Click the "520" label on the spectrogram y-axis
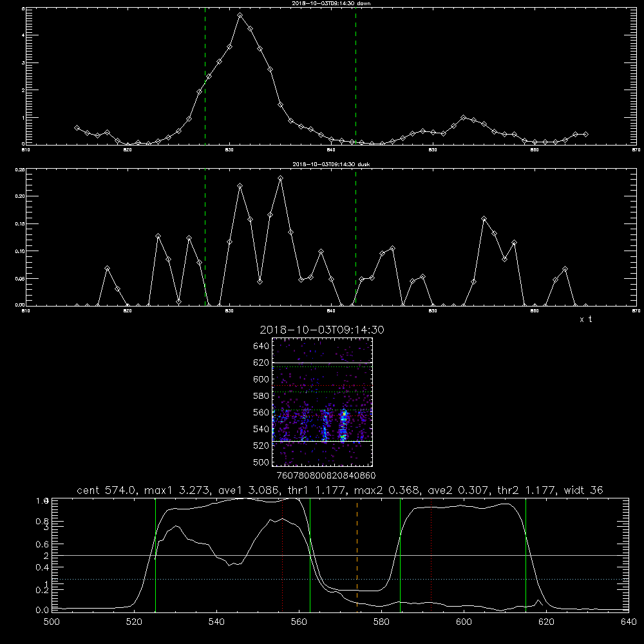The width and height of the screenshot is (644, 644). click(261, 446)
